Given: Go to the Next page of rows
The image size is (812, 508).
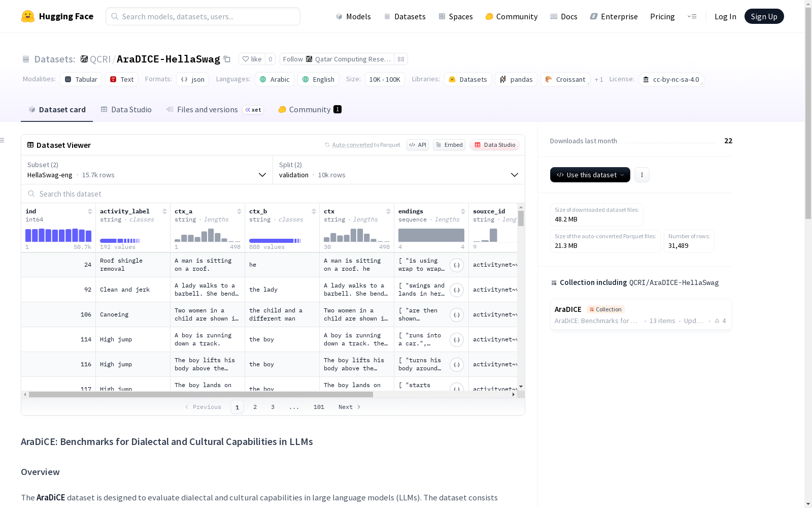Looking at the screenshot, I should click(x=350, y=407).
